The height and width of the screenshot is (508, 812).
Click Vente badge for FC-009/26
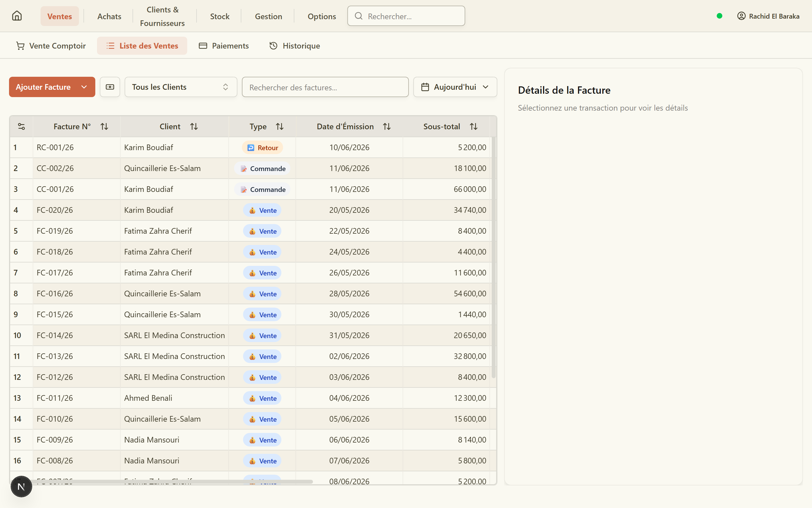262,440
